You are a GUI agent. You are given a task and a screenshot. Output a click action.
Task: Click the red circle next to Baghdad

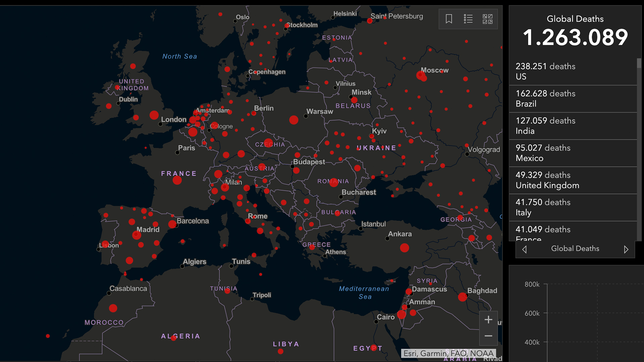coord(463,297)
